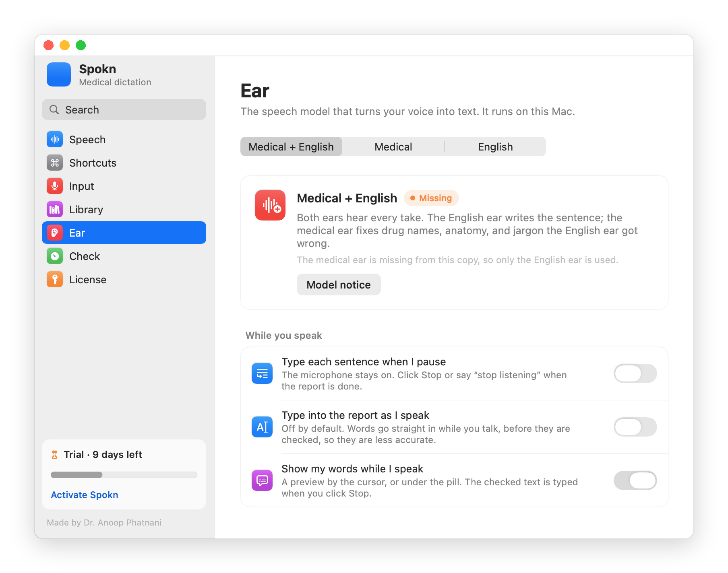728x573 pixels.
Task: Switch to the English ear segment
Action: 495,146
